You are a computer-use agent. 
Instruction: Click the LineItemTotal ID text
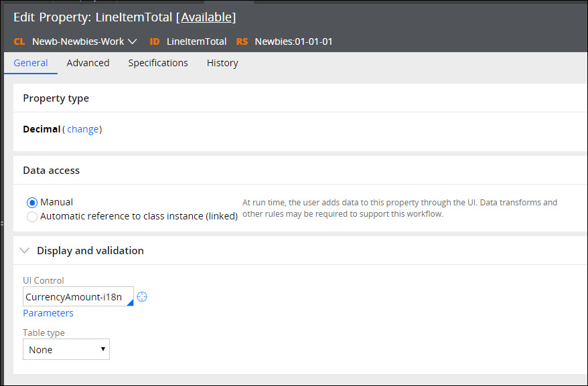pyautogui.click(x=196, y=41)
